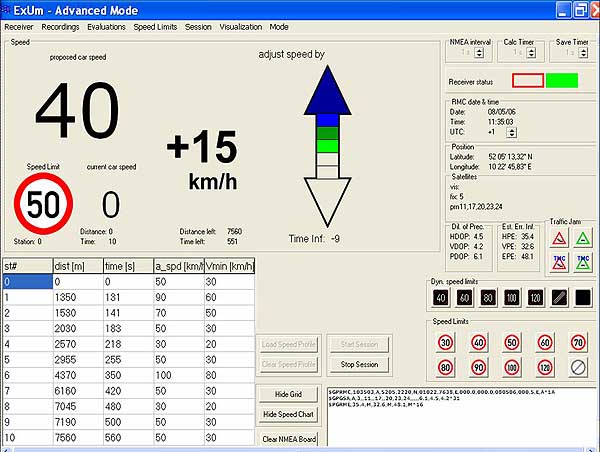The width and height of the screenshot is (600, 452).
Task: Click the Stop Session button
Action: (360, 364)
